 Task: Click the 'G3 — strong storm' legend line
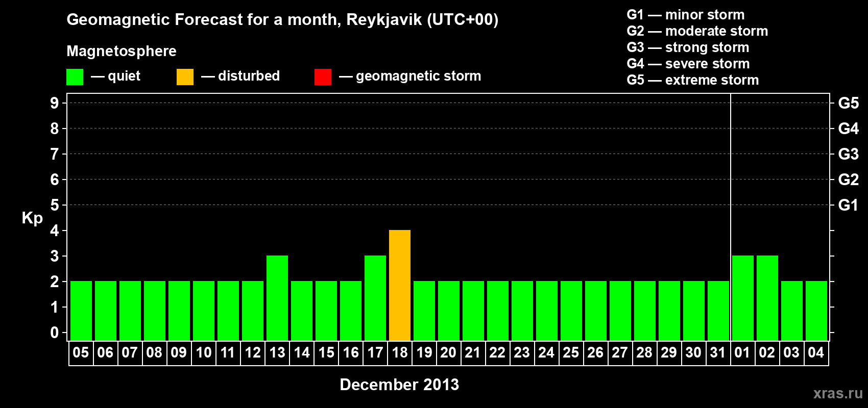(x=688, y=47)
